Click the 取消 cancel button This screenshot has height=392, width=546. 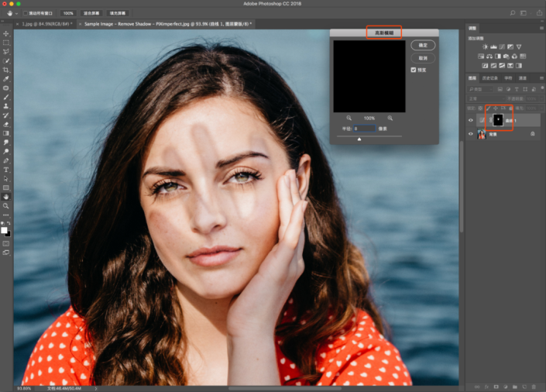pyautogui.click(x=423, y=57)
